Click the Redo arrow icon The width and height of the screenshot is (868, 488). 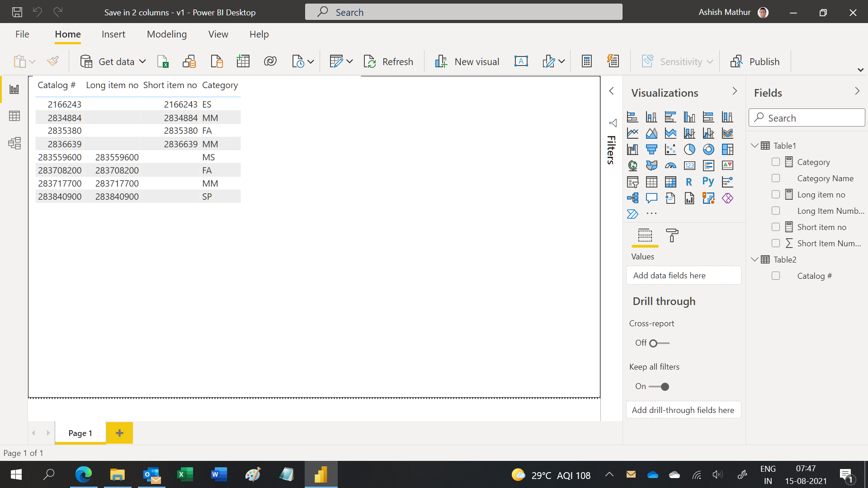(x=57, y=12)
